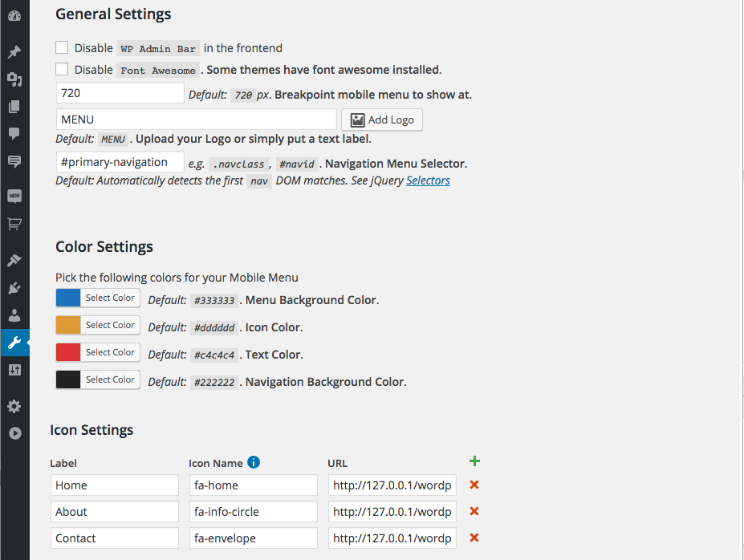The height and width of the screenshot is (560, 744).
Task: Go to Pages in the sidebar
Action: pos(14,107)
